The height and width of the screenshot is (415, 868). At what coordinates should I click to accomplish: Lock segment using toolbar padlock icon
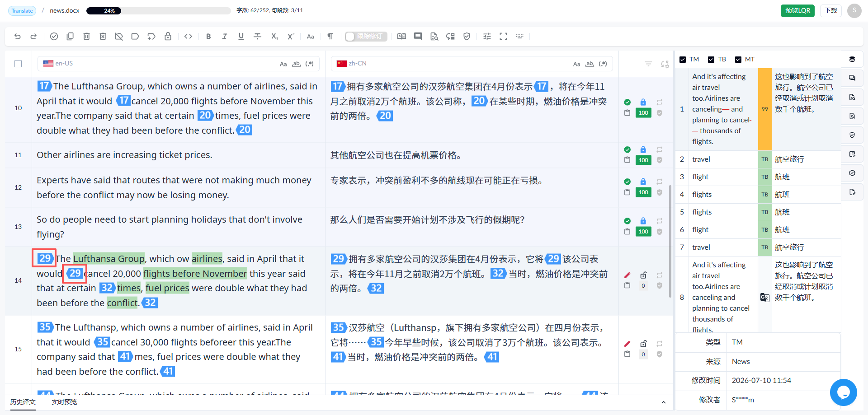[168, 37]
